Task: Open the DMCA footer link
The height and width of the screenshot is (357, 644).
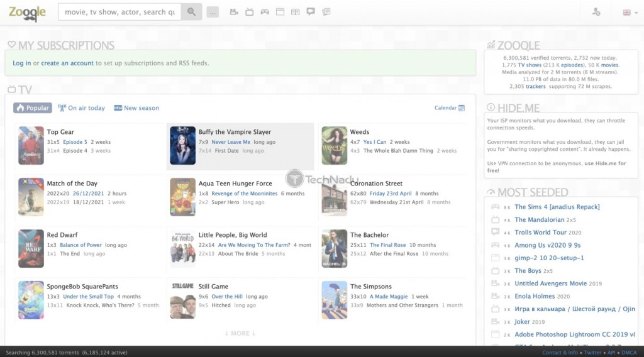Action: click(629, 353)
